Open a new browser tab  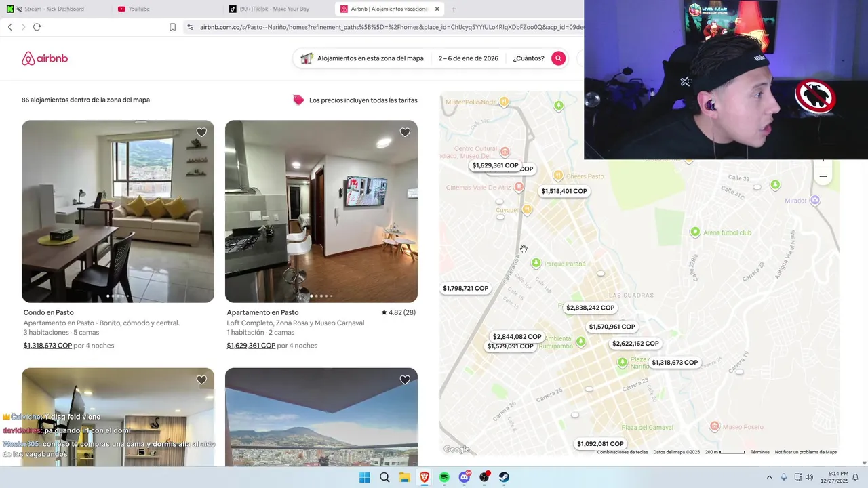click(x=454, y=9)
